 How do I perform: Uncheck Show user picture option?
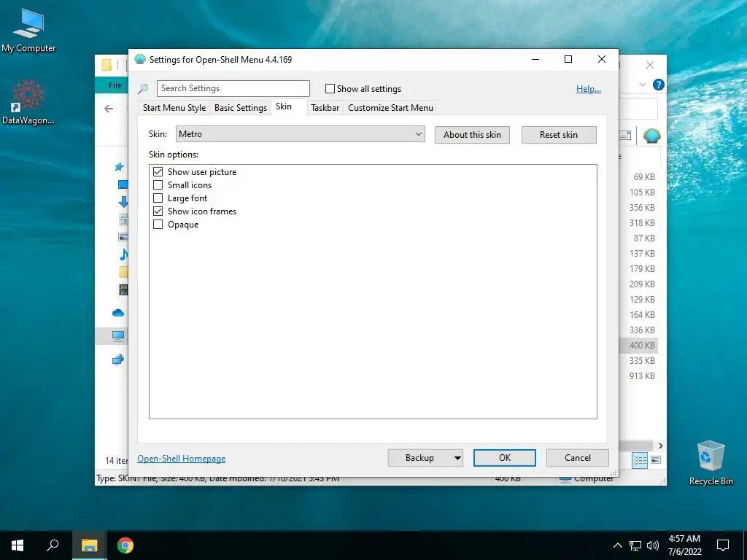click(x=158, y=172)
